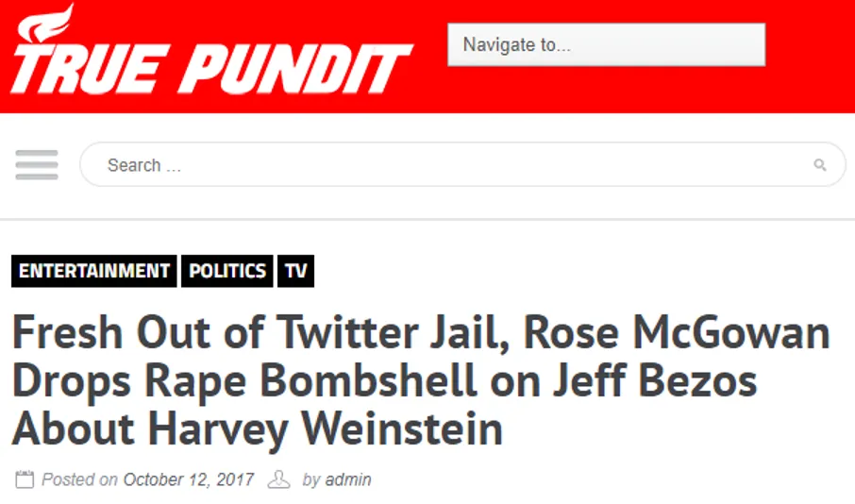Expand the 'Navigate to...' dropdown

pyautogui.click(x=607, y=44)
